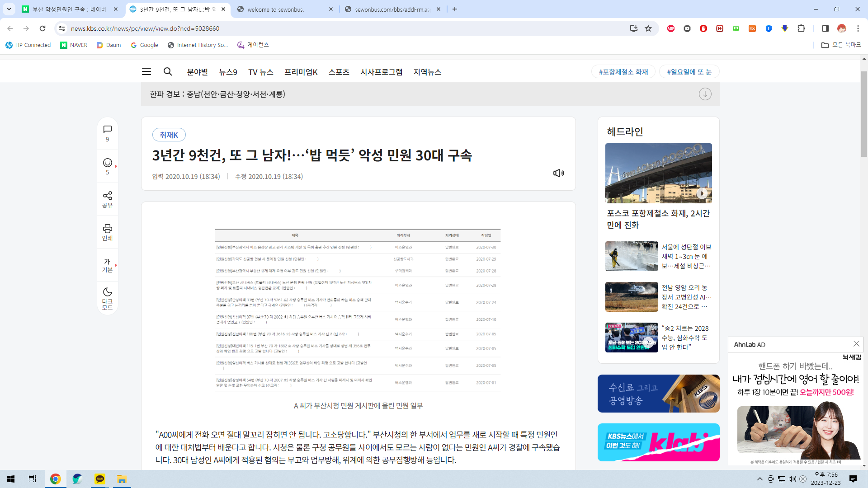The width and height of the screenshot is (868, 488).
Task: Open the comments speech bubble icon
Action: point(107,130)
